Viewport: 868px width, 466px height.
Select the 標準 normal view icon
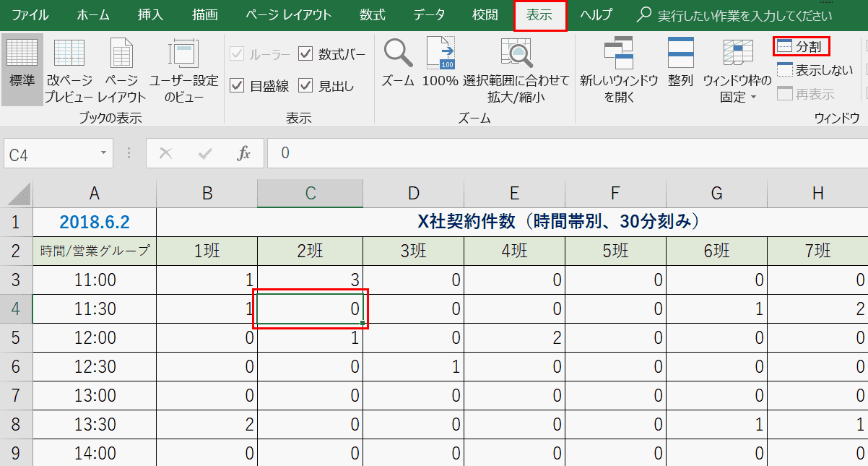coord(22,69)
